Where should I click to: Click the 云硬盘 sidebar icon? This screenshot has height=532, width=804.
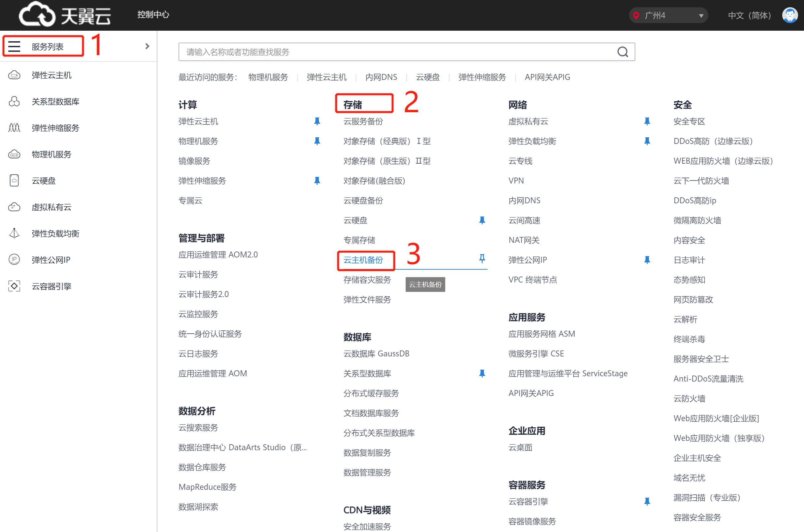(14, 181)
